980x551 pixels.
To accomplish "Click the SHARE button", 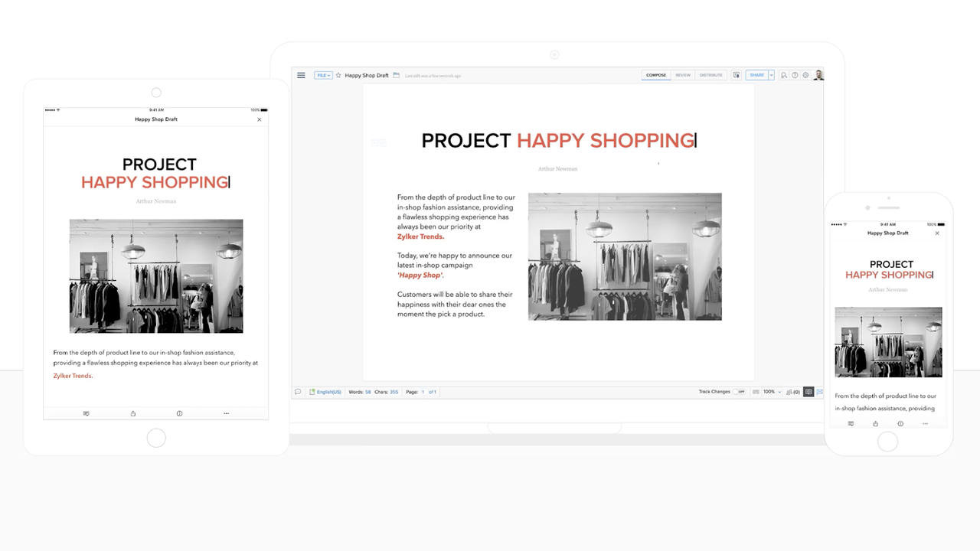I will [756, 75].
